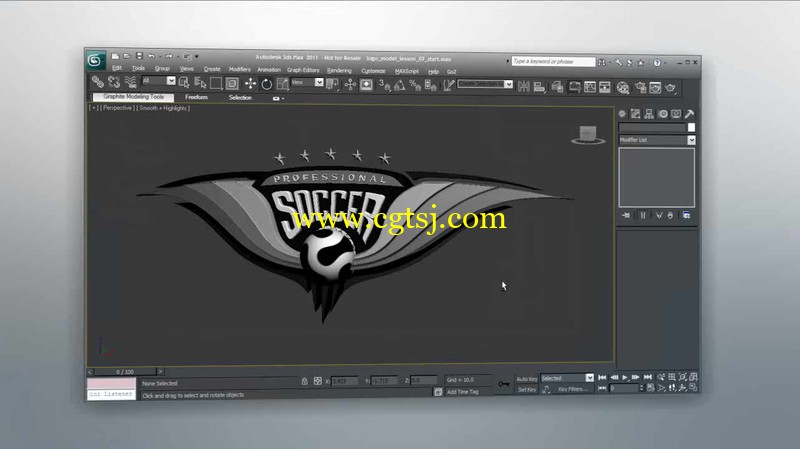This screenshot has height=449, width=800.
Task: Open the Undo history dropdown arrow
Action: pyautogui.click(x=159, y=56)
